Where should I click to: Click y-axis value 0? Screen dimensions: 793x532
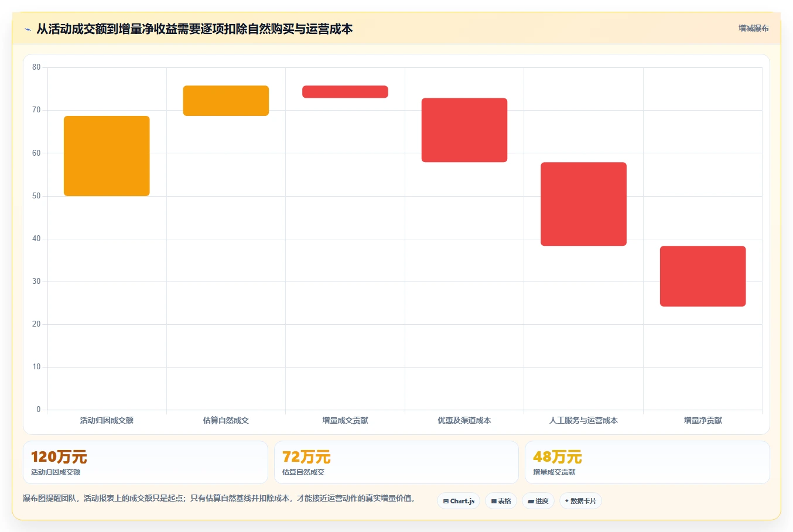(39, 410)
